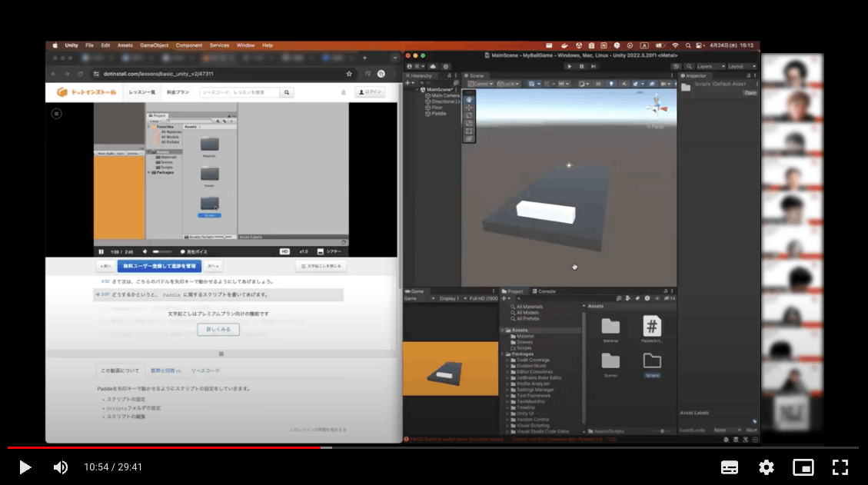The height and width of the screenshot is (485, 868).
Task: Open the AssetBundle None dropdown
Action: (x=727, y=430)
